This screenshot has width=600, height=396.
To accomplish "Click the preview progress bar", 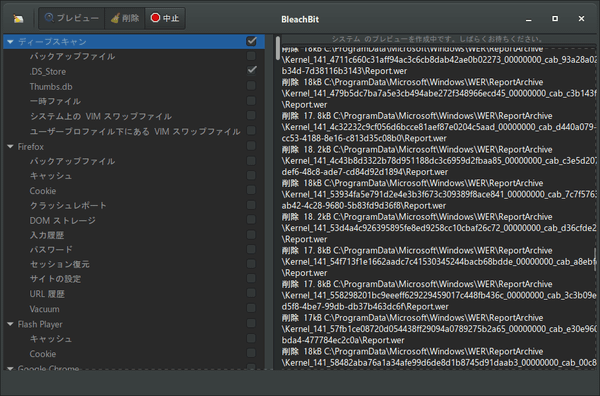I will pos(439,39).
